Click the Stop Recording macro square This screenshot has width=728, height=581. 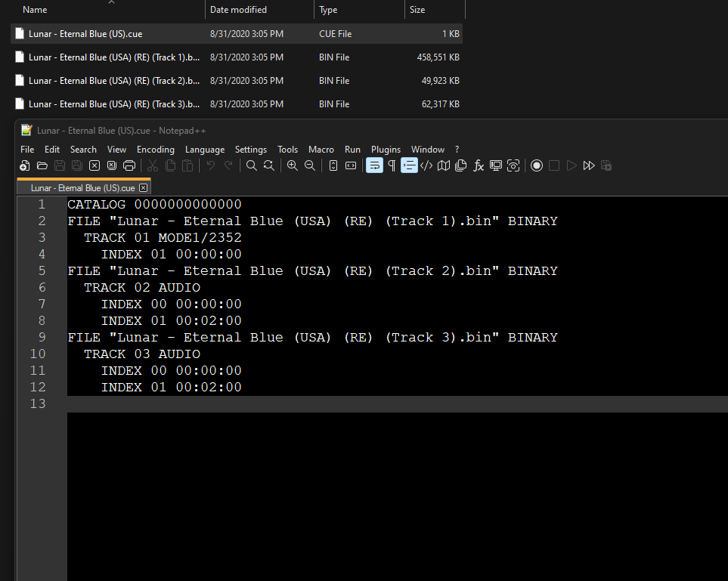(x=554, y=165)
